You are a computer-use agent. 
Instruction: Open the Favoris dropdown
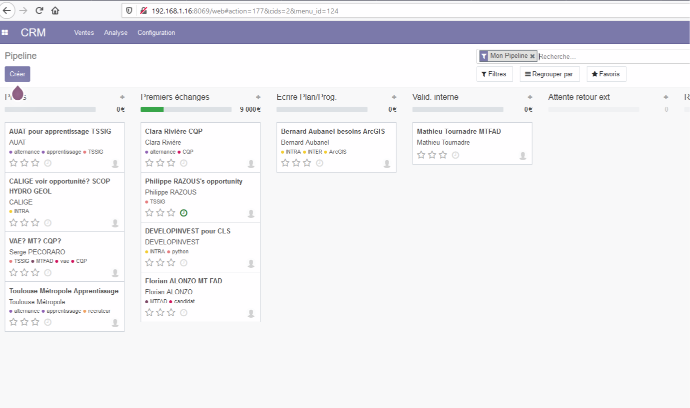point(607,74)
